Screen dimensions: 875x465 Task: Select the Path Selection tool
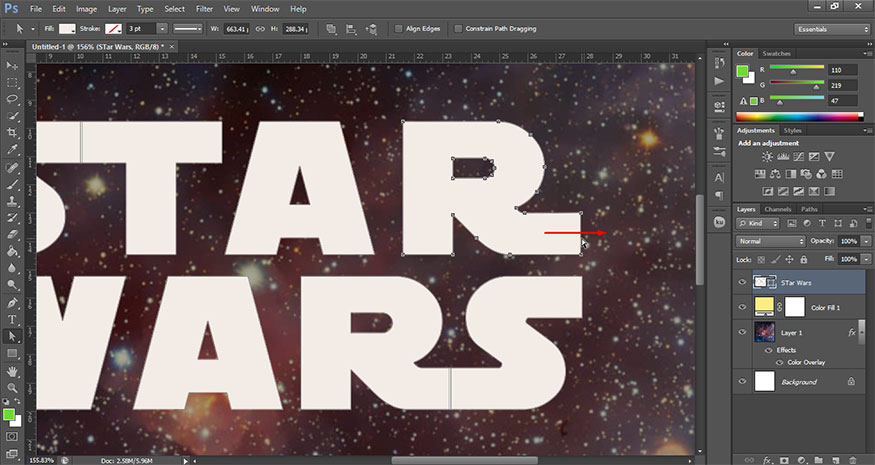pos(12,336)
